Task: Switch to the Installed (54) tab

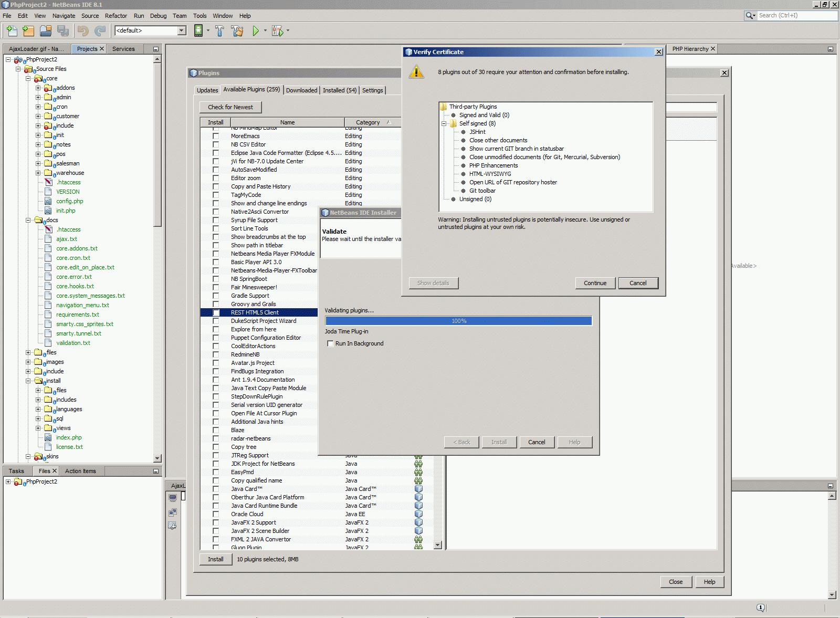Action: click(x=340, y=90)
